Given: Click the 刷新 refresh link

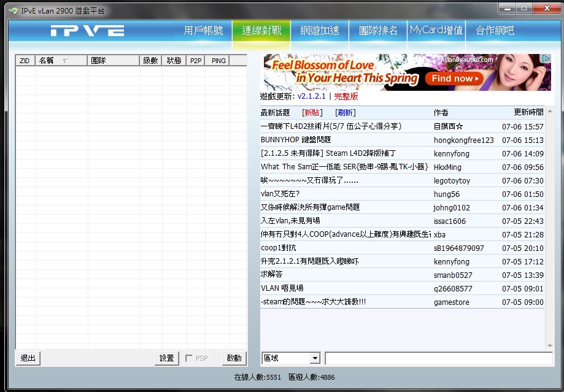Looking at the screenshot, I should (x=345, y=112).
